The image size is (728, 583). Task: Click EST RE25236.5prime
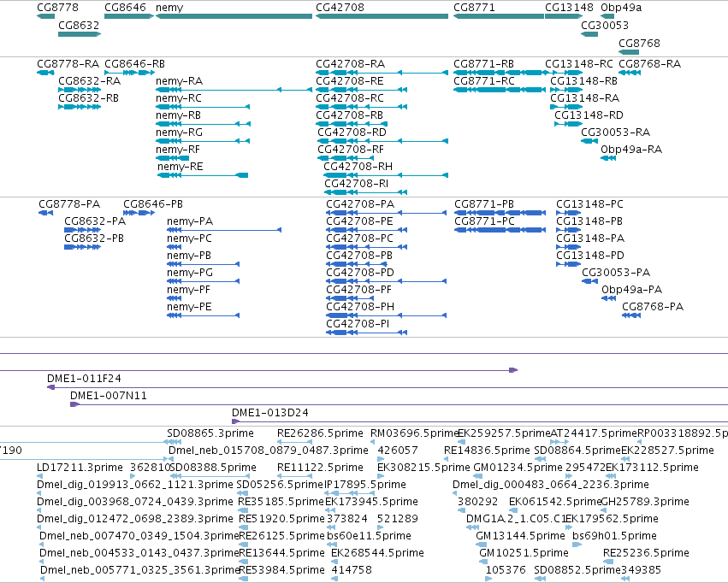(x=646, y=553)
